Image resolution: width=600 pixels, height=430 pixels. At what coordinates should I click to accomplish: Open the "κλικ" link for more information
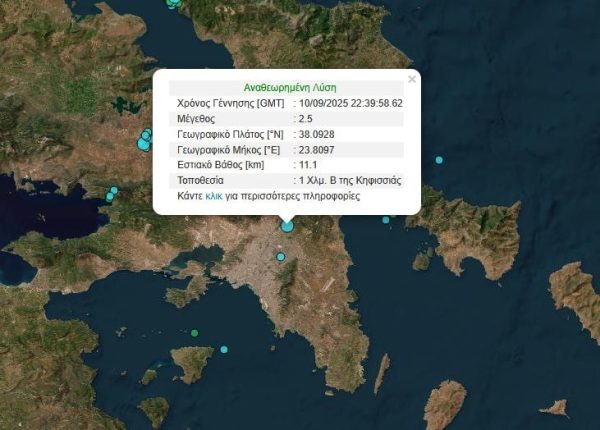pos(214,197)
